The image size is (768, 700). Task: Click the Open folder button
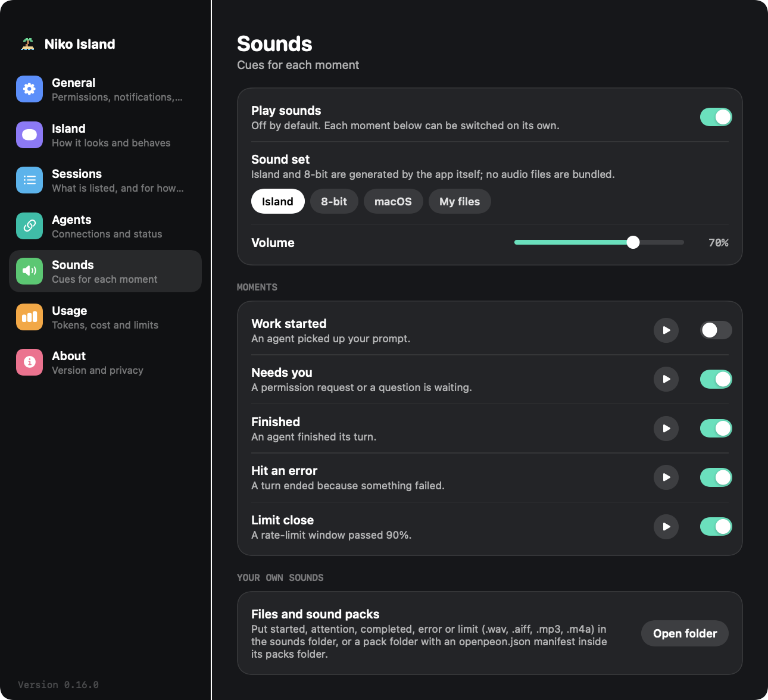pyautogui.click(x=685, y=633)
